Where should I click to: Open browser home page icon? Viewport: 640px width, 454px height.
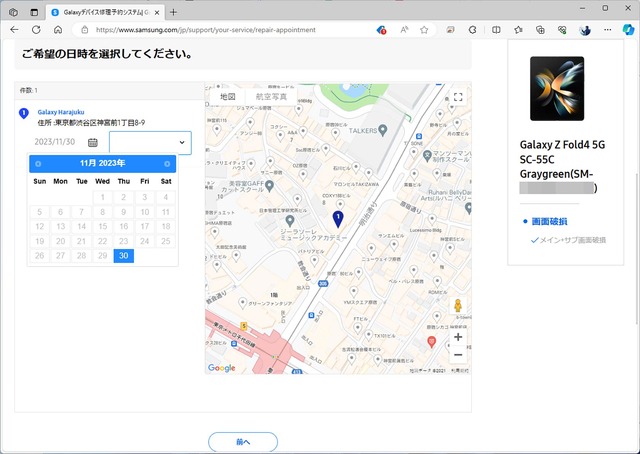[x=58, y=30]
